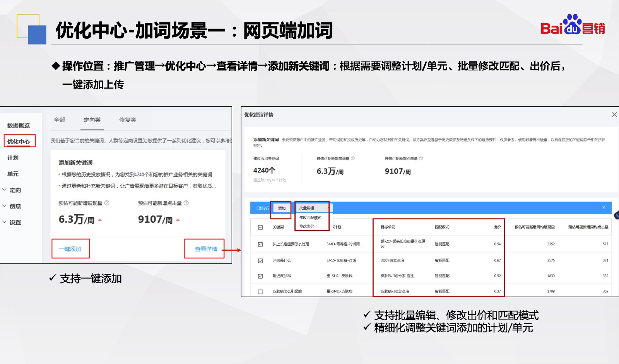Click help icon beside 预估可能新增展现量 in left panel
This screenshot has height=364, width=619.
pyautogui.click(x=107, y=203)
